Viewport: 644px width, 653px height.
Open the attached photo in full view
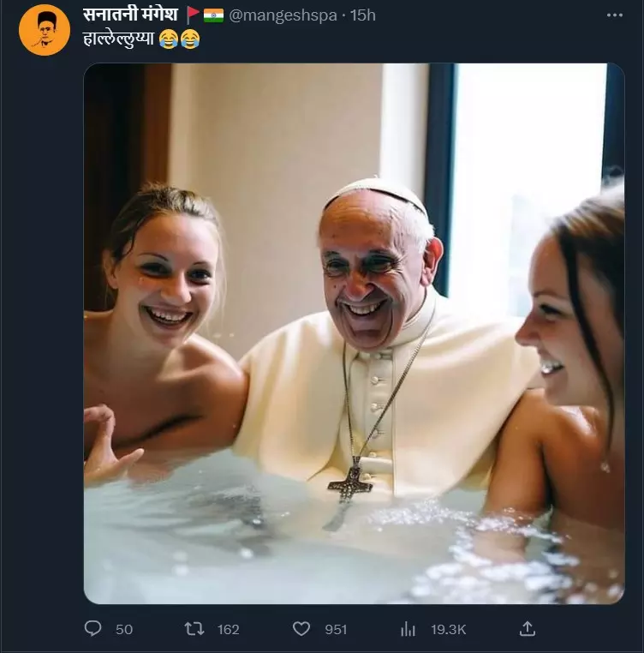(x=354, y=333)
